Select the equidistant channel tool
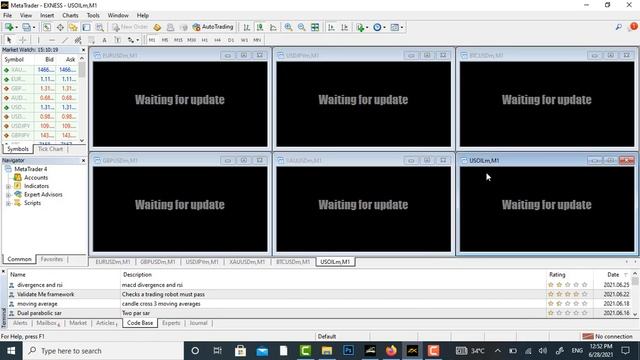 point(78,40)
